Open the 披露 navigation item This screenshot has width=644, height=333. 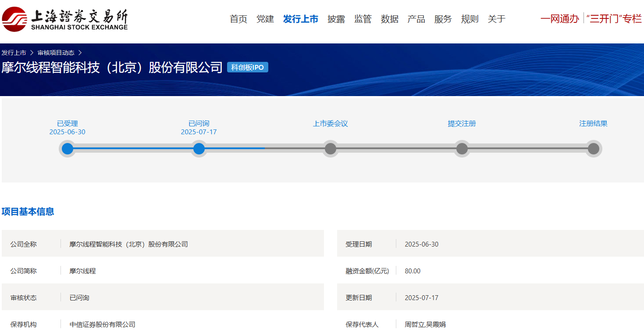336,19
